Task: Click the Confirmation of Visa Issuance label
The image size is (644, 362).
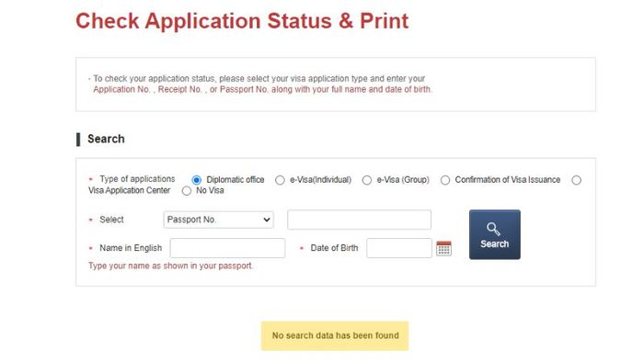Action: (x=508, y=180)
